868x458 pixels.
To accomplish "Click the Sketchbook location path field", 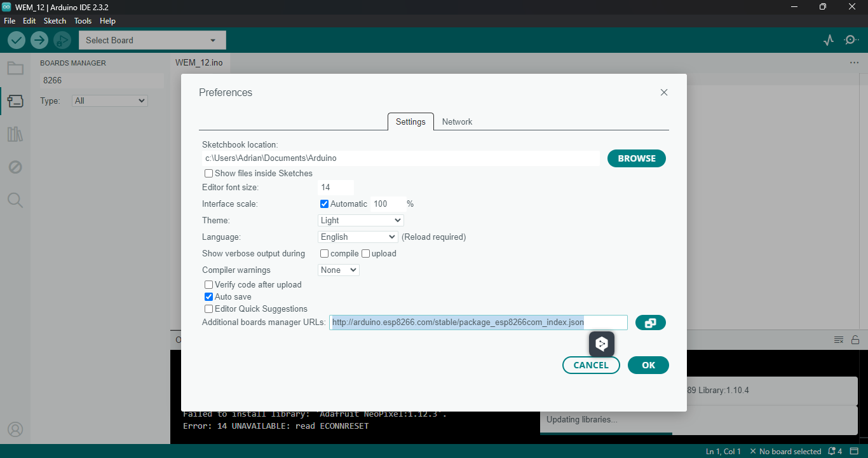I will [401, 158].
